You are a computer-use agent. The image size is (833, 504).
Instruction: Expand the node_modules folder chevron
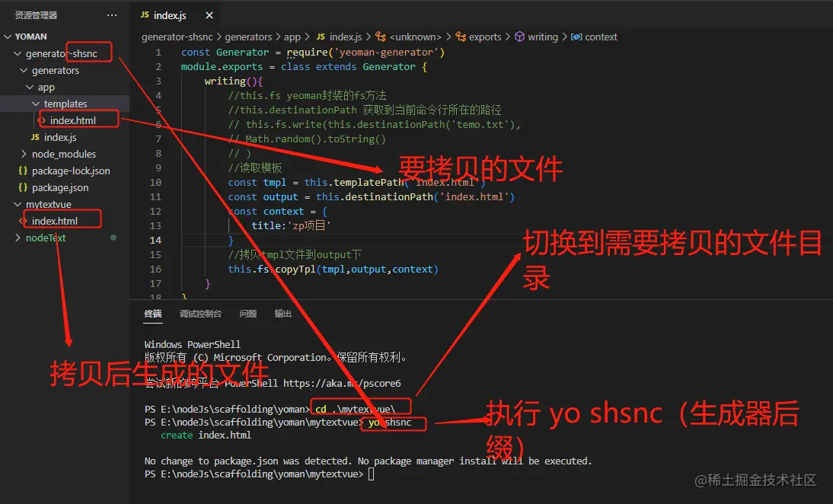pos(24,154)
